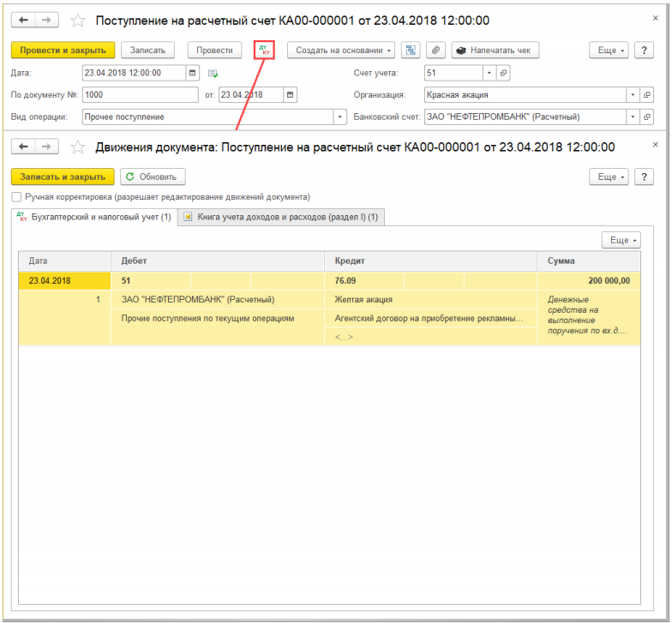Switch to Книга учета доходов и расходов tab

(281, 217)
